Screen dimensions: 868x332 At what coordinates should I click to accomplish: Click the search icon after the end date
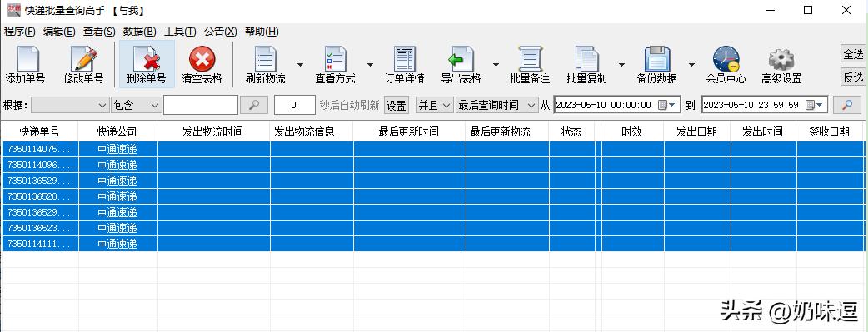click(847, 105)
